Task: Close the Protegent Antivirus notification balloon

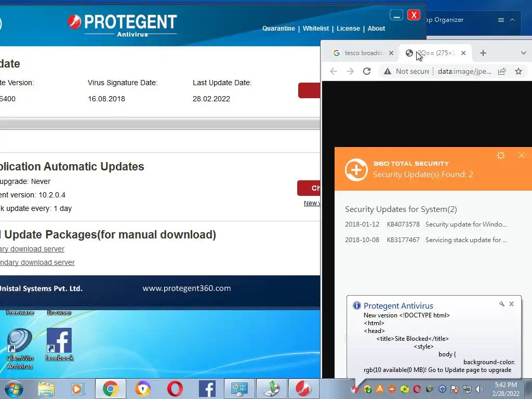Action: (512, 303)
